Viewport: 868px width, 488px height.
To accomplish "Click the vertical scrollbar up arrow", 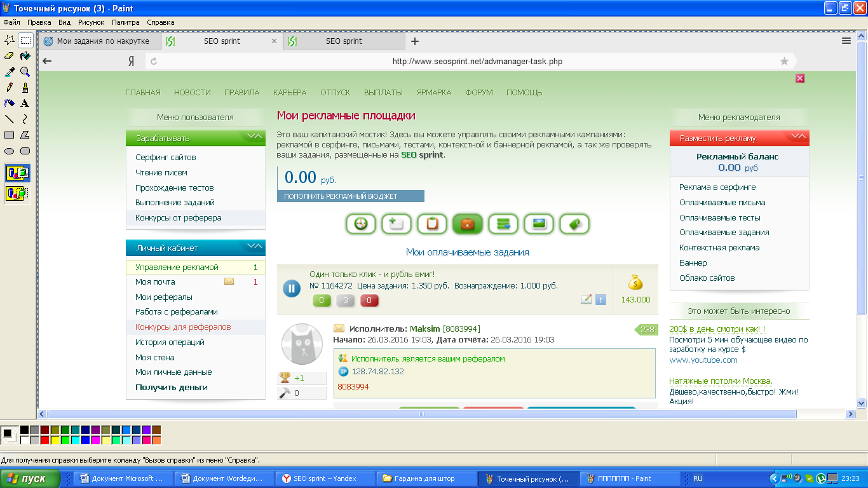I will pos(862,37).
